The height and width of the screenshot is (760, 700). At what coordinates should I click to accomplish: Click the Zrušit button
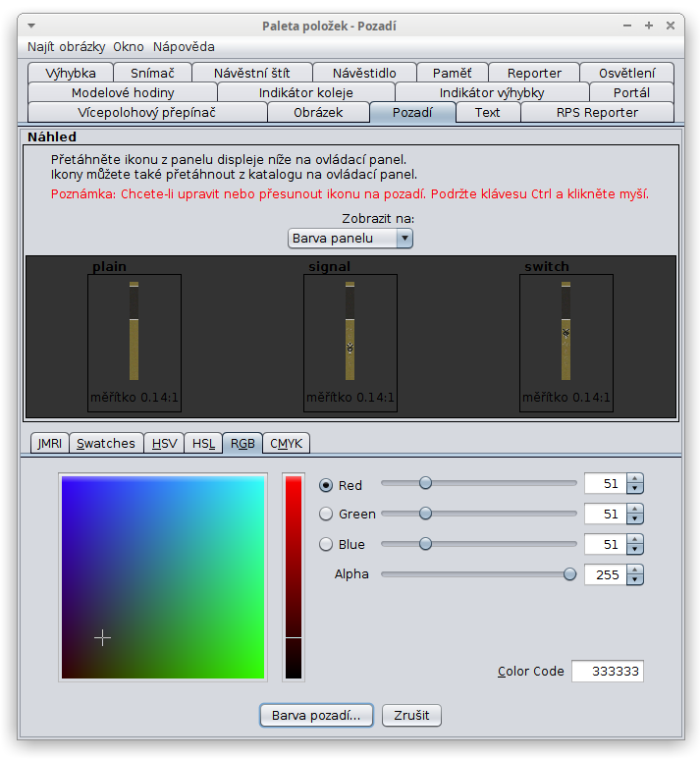411,715
